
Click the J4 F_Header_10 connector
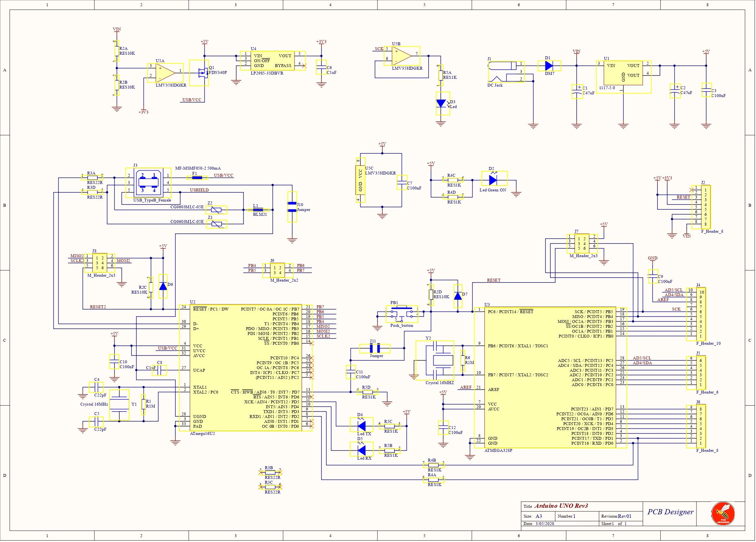coord(696,314)
